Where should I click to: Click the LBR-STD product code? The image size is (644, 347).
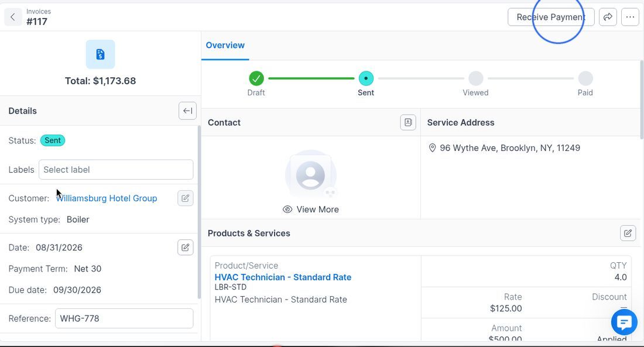pos(231,287)
